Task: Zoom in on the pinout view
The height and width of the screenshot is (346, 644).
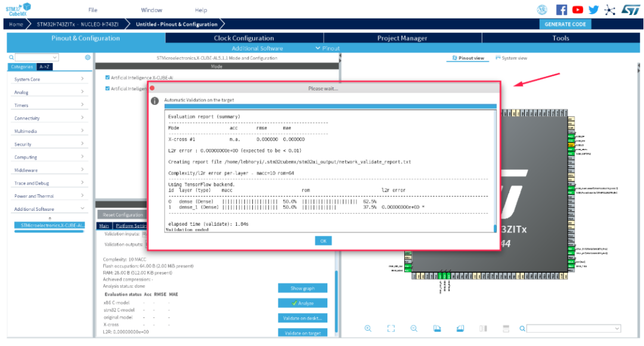Action: coord(368,328)
